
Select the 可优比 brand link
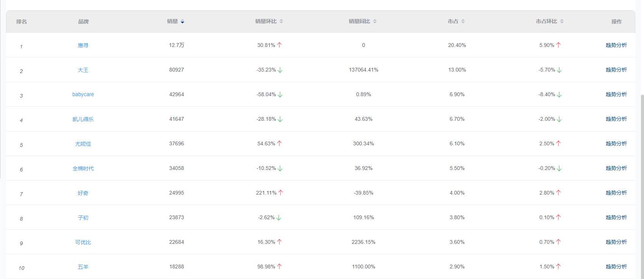(x=83, y=242)
